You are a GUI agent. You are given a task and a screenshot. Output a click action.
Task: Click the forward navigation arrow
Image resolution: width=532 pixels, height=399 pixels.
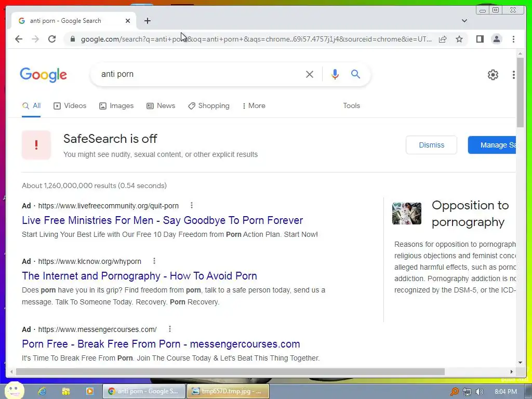[x=35, y=39]
